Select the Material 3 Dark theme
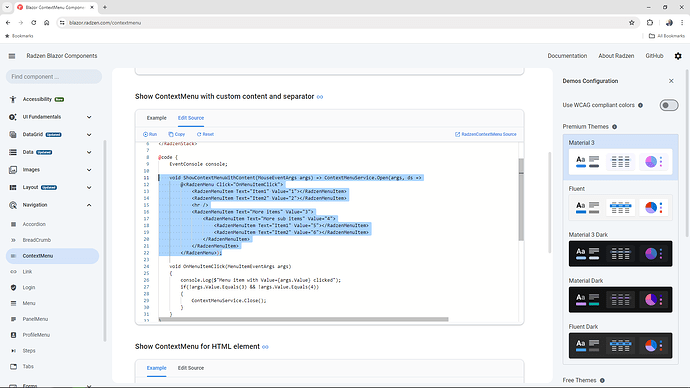The width and height of the screenshot is (690, 388). click(620, 253)
